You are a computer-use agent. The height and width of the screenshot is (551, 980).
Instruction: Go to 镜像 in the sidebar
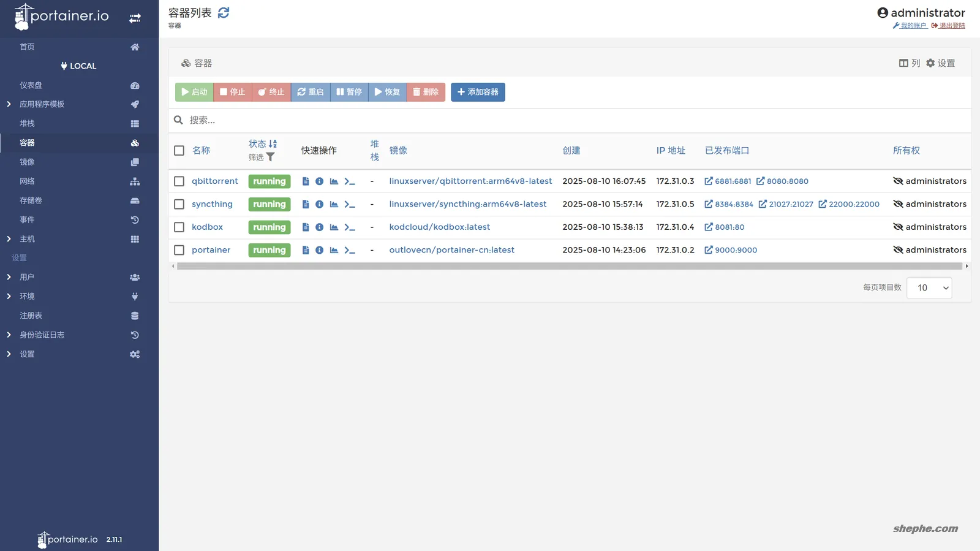tap(27, 162)
